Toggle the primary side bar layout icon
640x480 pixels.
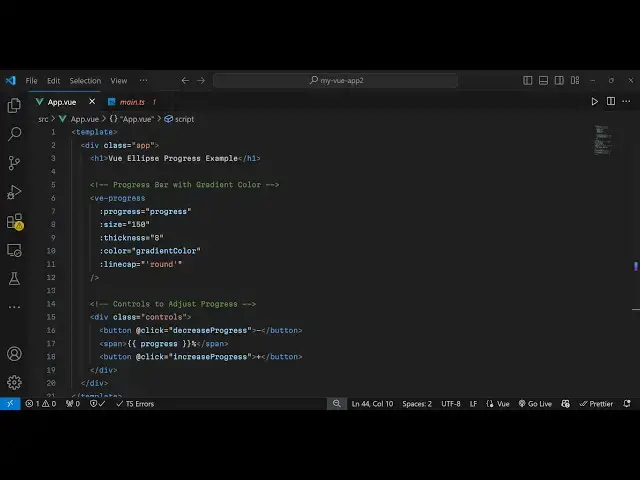[x=527, y=80]
